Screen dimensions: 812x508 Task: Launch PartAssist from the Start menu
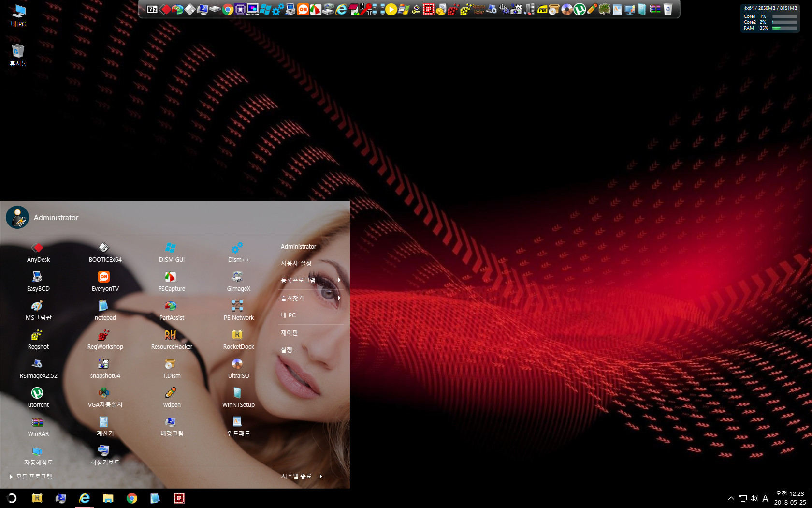tap(172, 311)
